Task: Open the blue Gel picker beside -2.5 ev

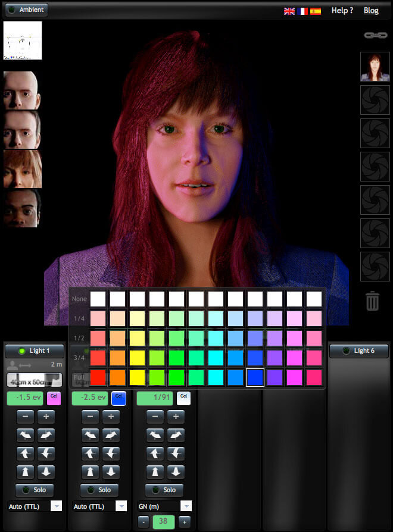Action: click(x=118, y=398)
